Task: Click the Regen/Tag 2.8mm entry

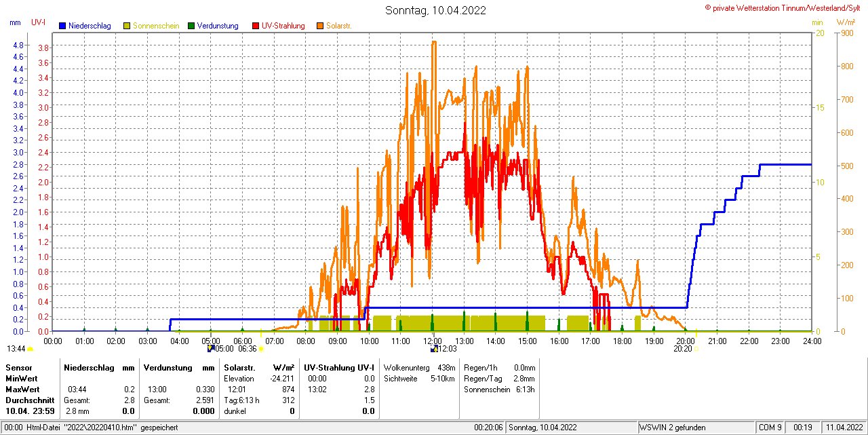Action: coord(500,378)
